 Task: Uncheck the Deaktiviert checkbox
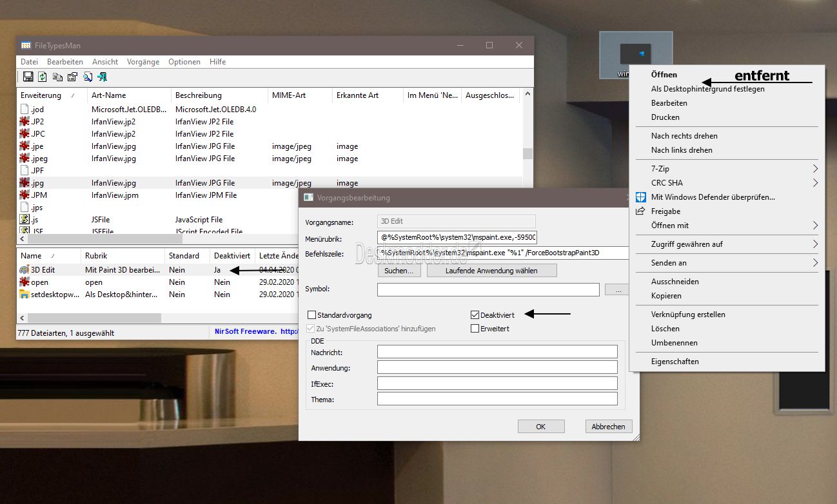[x=475, y=315]
